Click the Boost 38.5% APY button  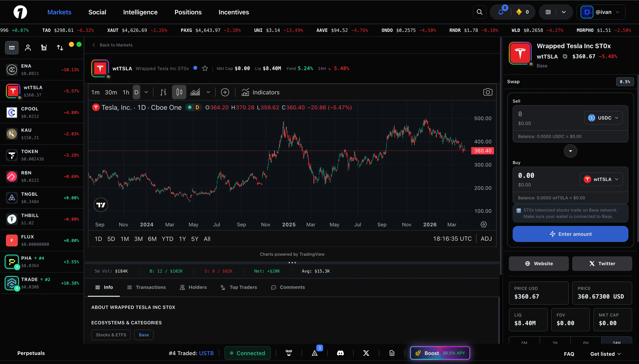(x=440, y=353)
